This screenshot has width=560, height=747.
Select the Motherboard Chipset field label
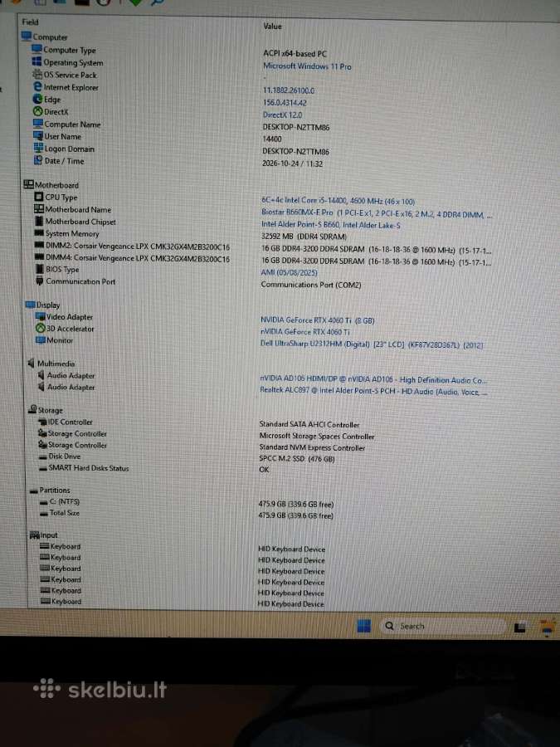tap(80, 221)
